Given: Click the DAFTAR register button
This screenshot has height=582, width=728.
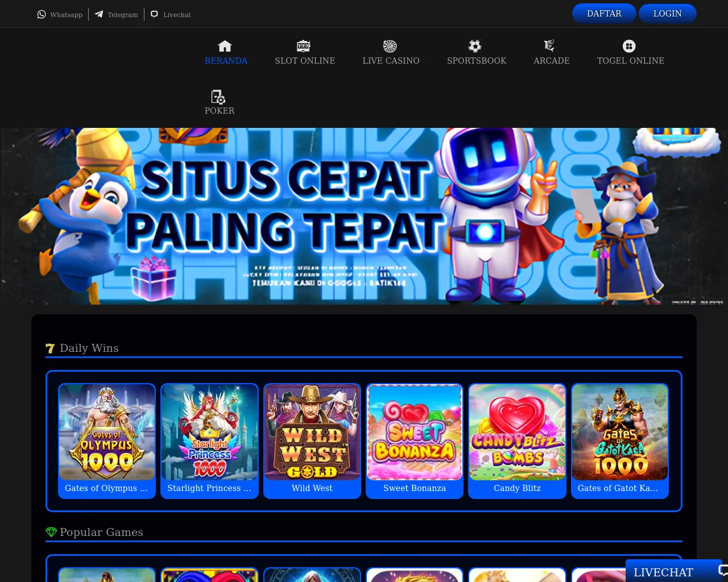Looking at the screenshot, I should click(x=604, y=14).
